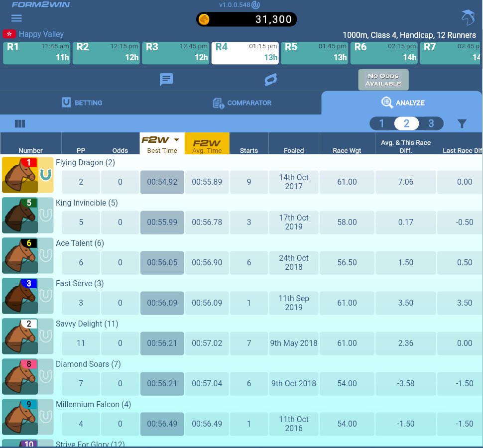Tap the link chain icon
The height and width of the screenshot is (448, 483).
coord(271,80)
